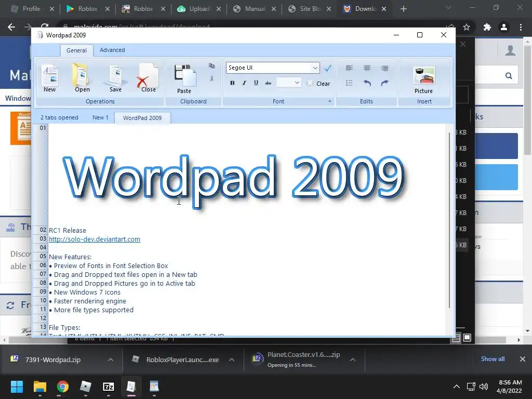Open the Segoe UI font dropdown

tap(315, 68)
